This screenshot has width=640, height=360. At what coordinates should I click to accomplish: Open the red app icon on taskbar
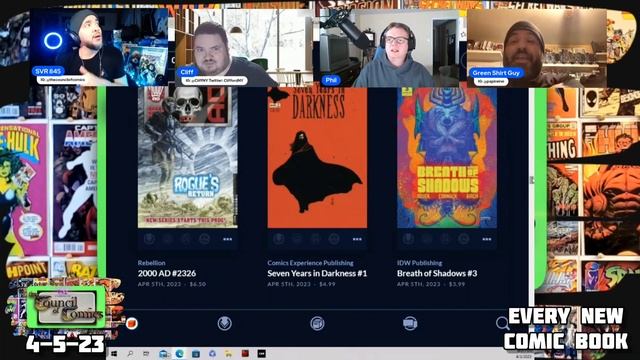coord(245,353)
